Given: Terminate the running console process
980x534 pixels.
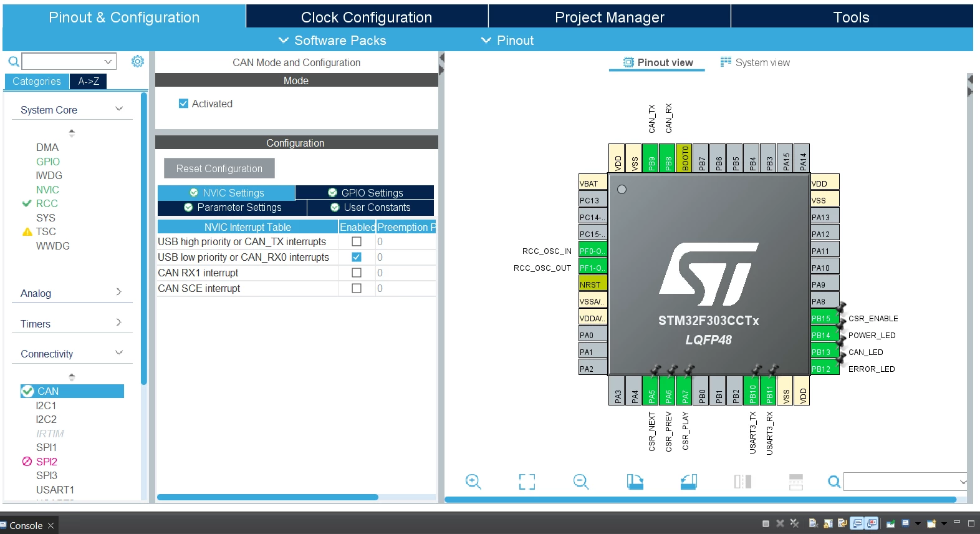Looking at the screenshot, I should coord(766,524).
